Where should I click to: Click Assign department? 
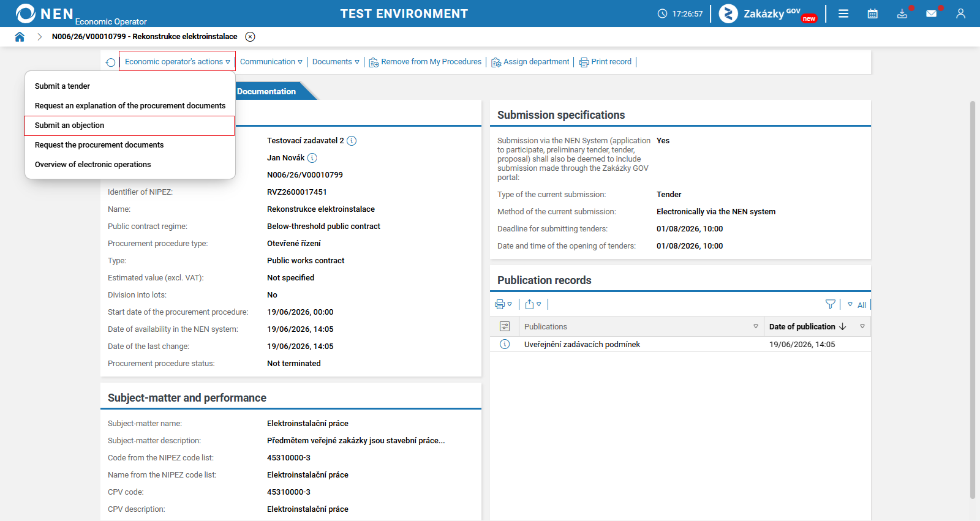530,62
